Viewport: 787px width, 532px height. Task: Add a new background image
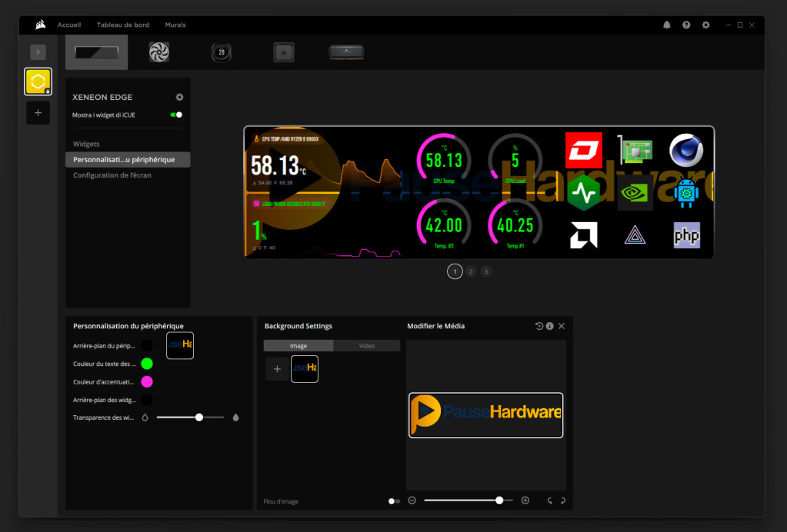[277, 369]
